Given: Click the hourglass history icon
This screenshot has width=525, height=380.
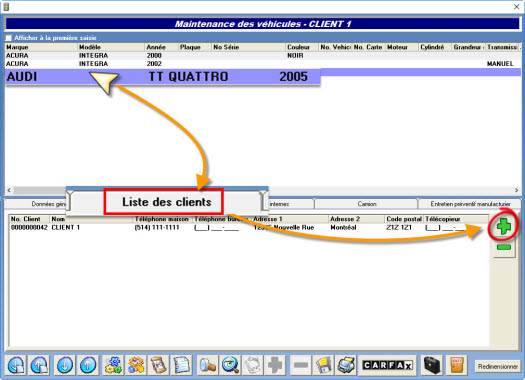Looking at the screenshot, I should click(x=158, y=365).
